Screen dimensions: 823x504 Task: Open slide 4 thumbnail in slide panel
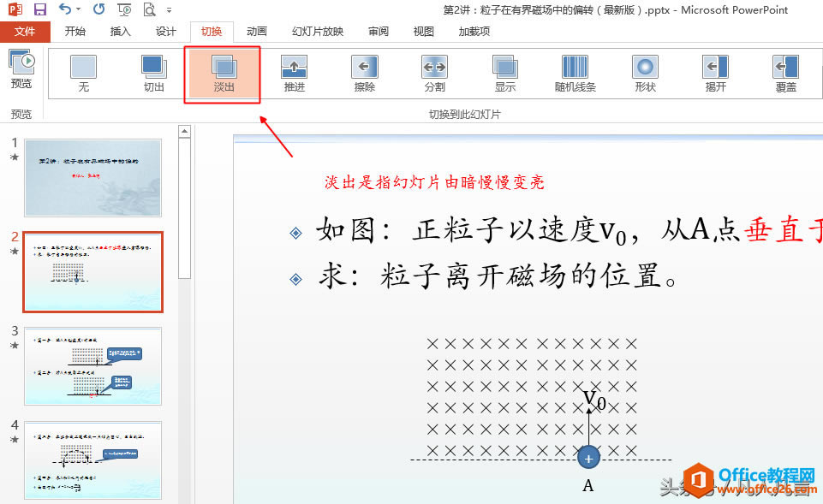pyautogui.click(x=92, y=460)
